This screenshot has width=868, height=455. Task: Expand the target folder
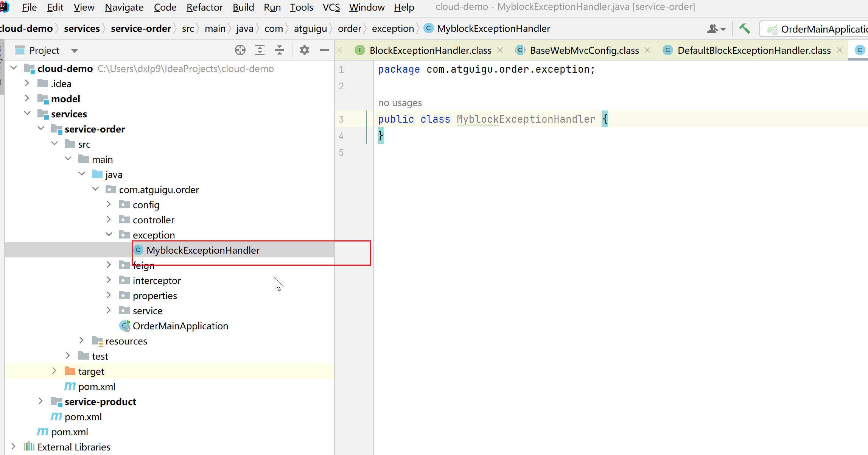[x=54, y=371]
